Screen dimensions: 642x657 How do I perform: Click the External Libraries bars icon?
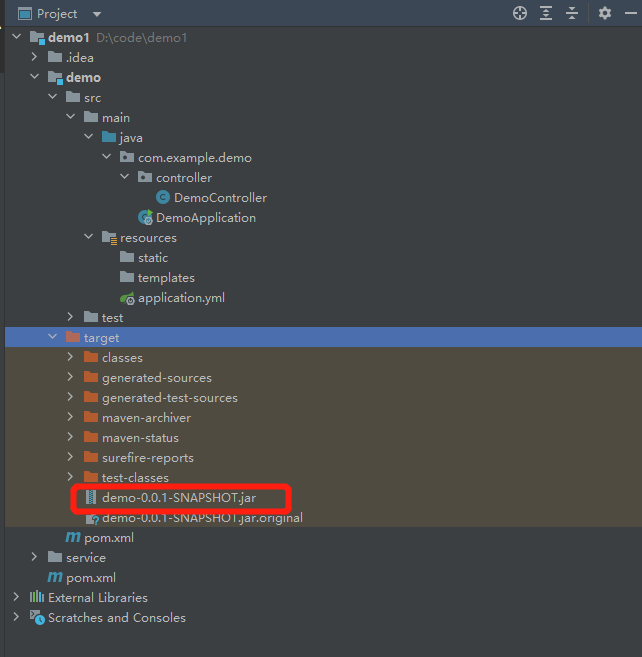(37, 597)
